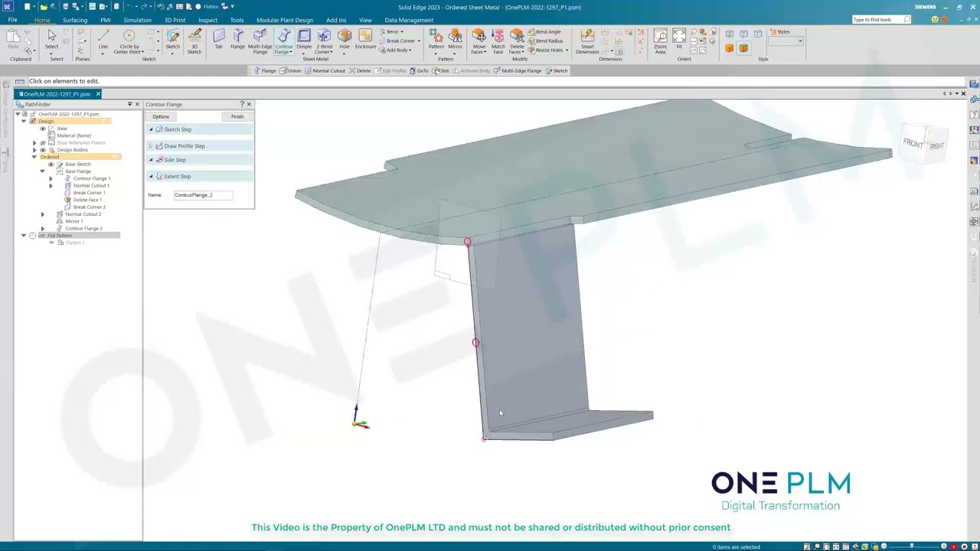Select the Smart Dimension tool

[x=587, y=41]
